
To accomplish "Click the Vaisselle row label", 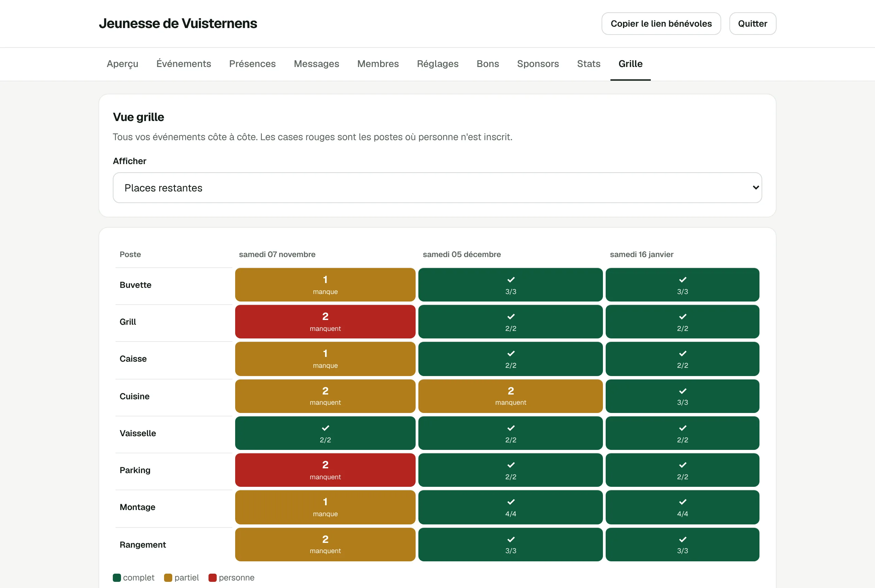I will [x=138, y=433].
